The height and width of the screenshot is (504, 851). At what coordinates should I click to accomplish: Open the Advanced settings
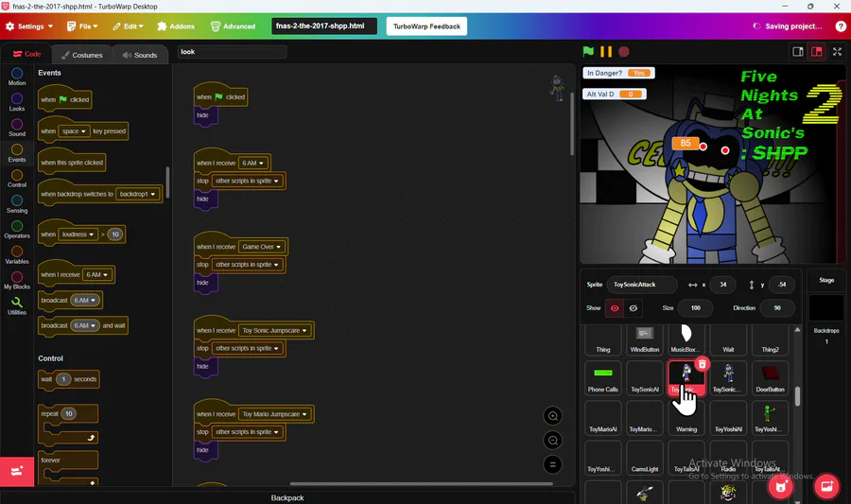(x=233, y=26)
